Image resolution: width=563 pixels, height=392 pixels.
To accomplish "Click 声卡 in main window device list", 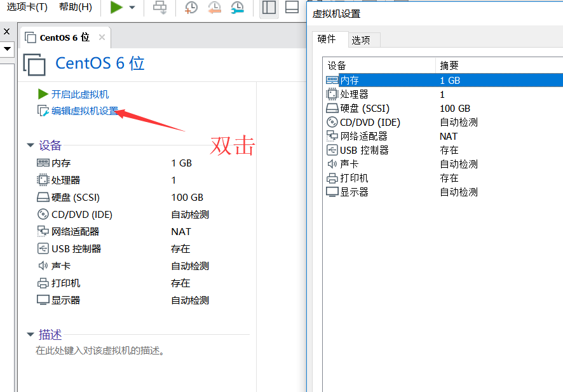I will 61,266.
